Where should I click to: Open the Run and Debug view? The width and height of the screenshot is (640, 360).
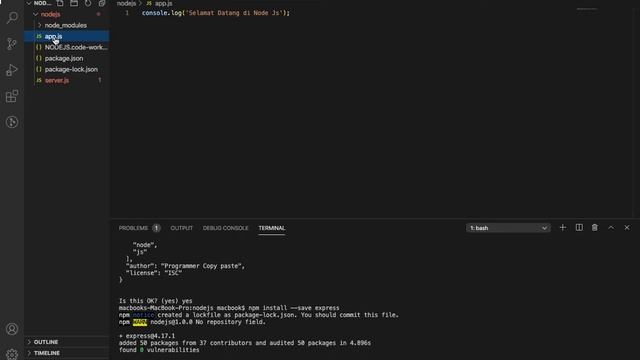click(12, 70)
